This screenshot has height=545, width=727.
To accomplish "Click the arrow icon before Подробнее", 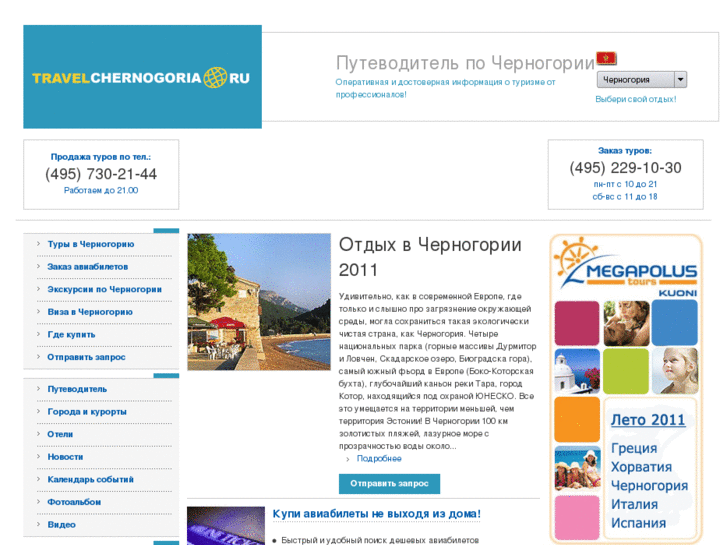I will click(348, 459).
